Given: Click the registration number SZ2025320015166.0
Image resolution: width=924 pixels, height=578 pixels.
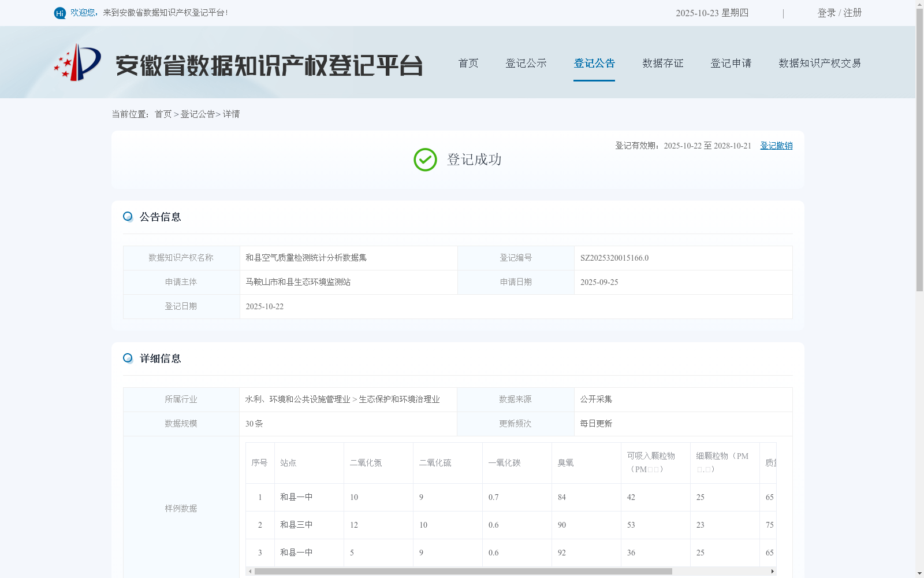Looking at the screenshot, I should point(614,258).
